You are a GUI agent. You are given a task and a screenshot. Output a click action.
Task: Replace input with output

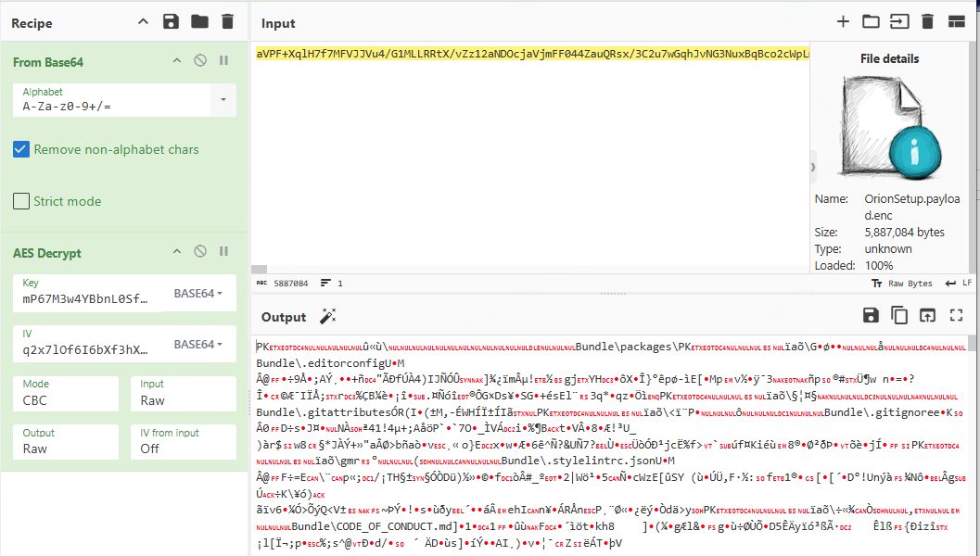click(927, 315)
